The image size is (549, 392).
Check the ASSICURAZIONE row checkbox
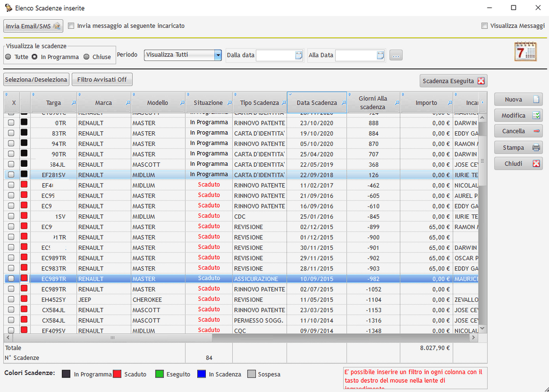[11, 279]
